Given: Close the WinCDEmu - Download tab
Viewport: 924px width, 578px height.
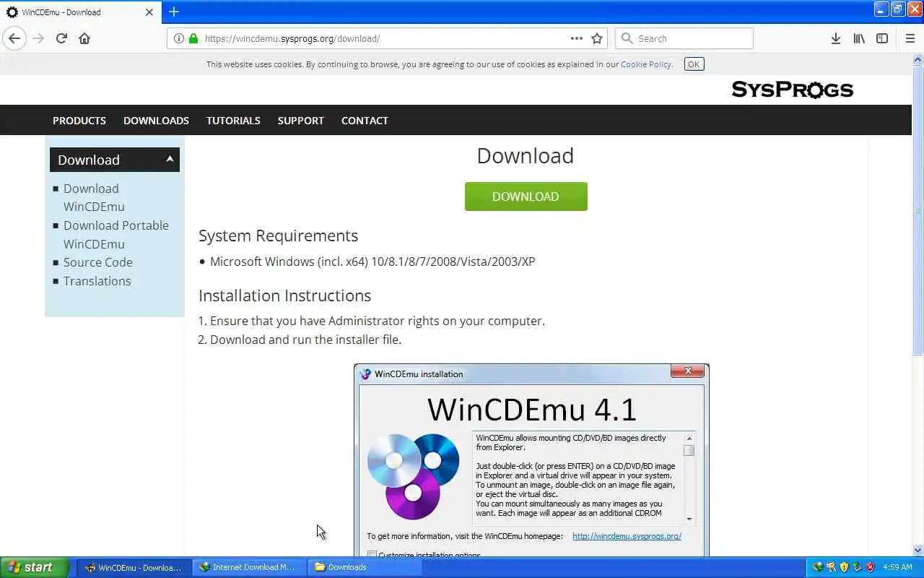Looking at the screenshot, I should coord(149,12).
